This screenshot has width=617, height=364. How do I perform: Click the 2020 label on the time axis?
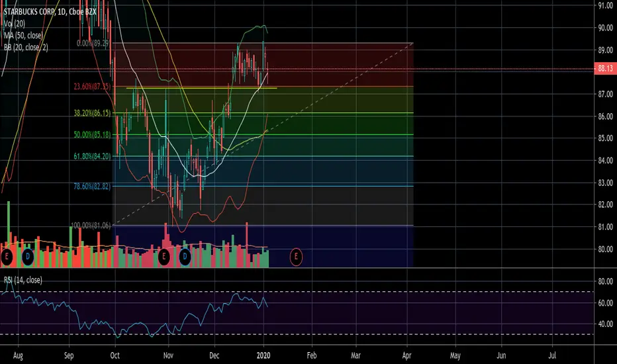(263, 356)
